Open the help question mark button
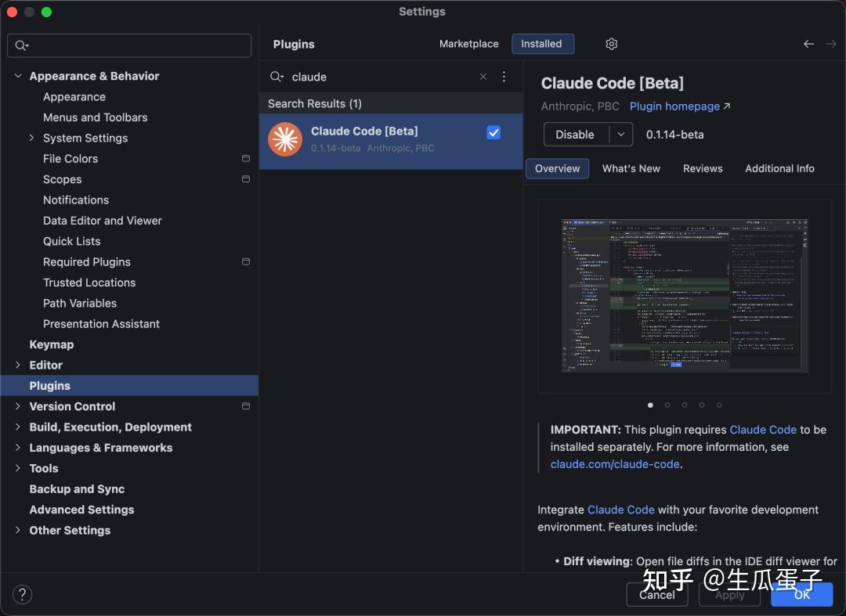Image resolution: width=846 pixels, height=616 pixels. (x=22, y=594)
